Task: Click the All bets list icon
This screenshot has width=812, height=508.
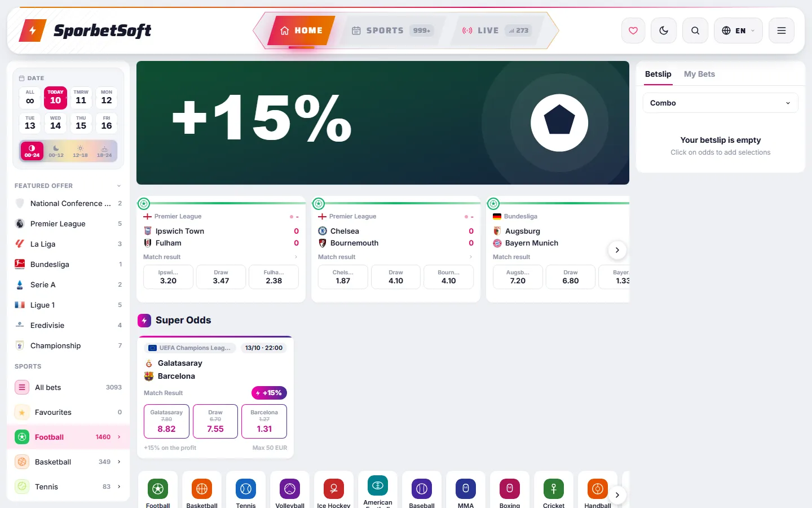Action: 22,387
